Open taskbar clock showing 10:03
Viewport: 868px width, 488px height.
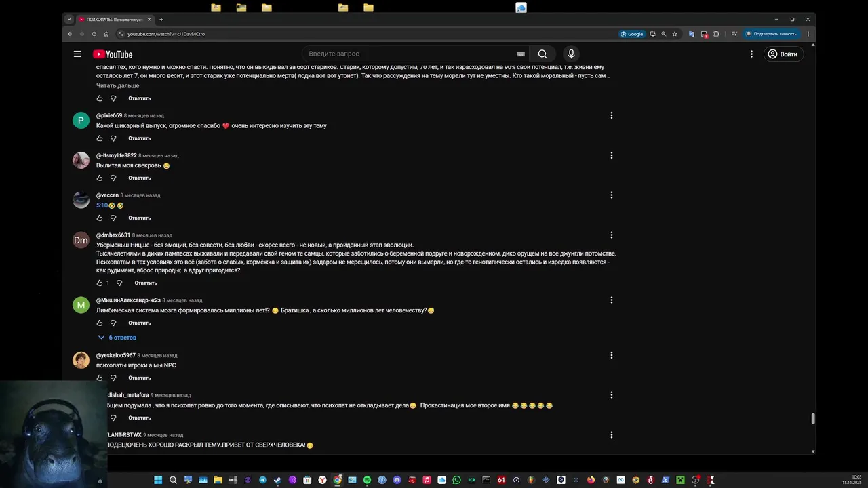click(852, 480)
